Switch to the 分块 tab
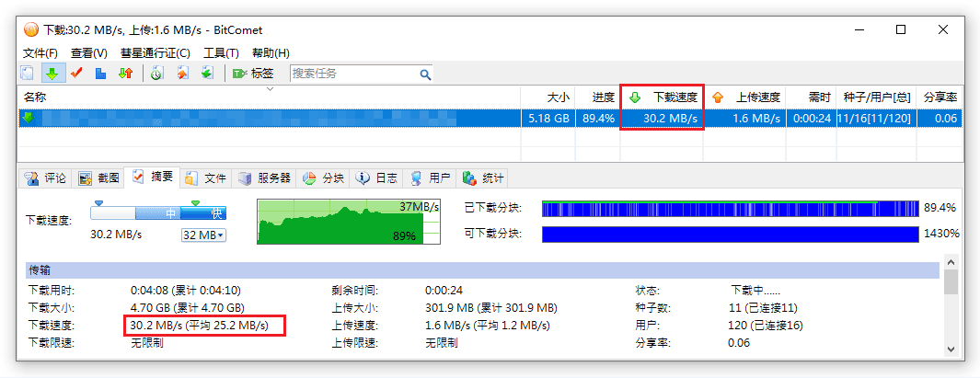 [x=324, y=178]
